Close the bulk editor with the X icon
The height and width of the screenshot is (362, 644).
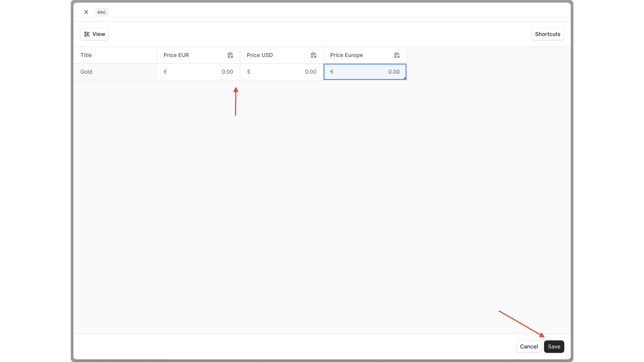86,12
